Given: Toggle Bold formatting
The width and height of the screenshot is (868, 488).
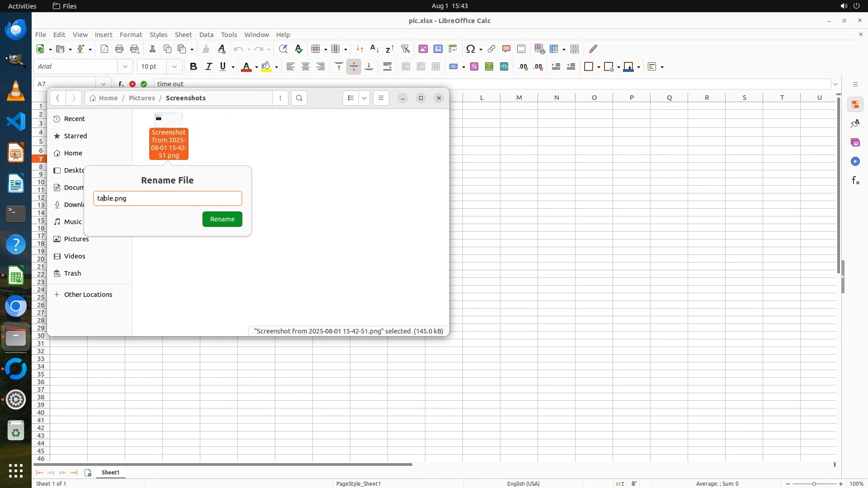Looking at the screenshot, I should point(193,66).
